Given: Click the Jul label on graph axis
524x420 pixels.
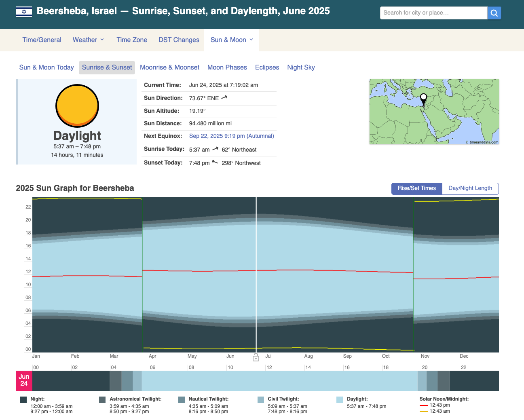Looking at the screenshot, I should tap(268, 356).
